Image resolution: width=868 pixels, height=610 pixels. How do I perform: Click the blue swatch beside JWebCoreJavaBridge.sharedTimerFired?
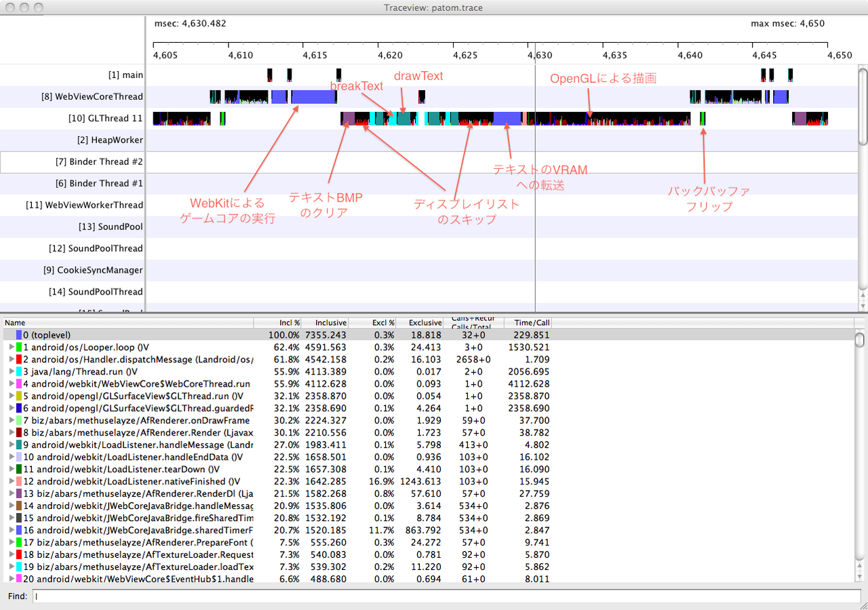[x=19, y=530]
